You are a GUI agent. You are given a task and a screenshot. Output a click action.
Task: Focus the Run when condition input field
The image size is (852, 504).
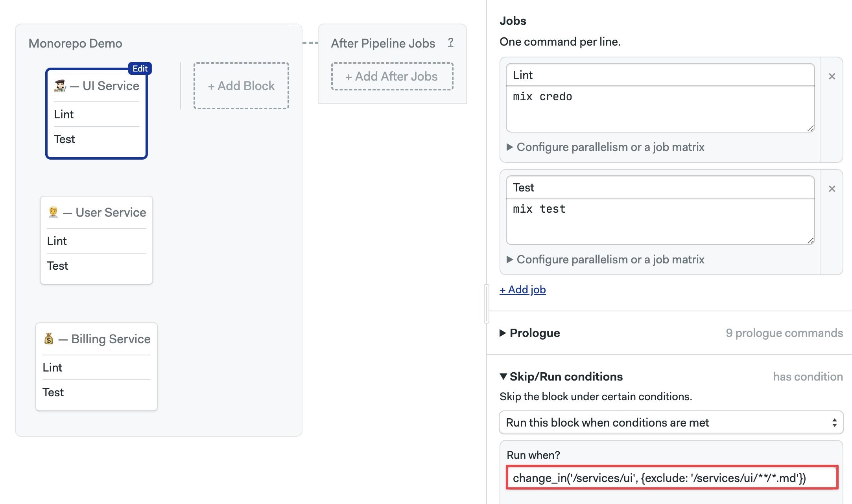[672, 478]
